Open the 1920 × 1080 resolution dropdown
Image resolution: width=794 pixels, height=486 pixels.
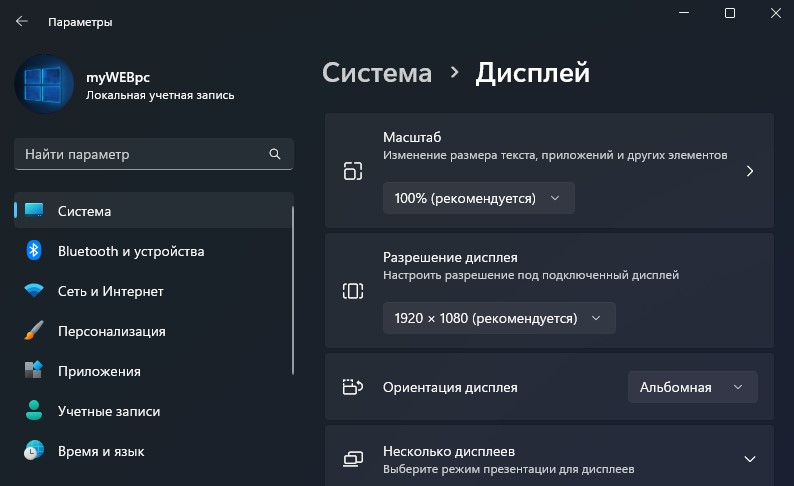pyautogui.click(x=499, y=318)
